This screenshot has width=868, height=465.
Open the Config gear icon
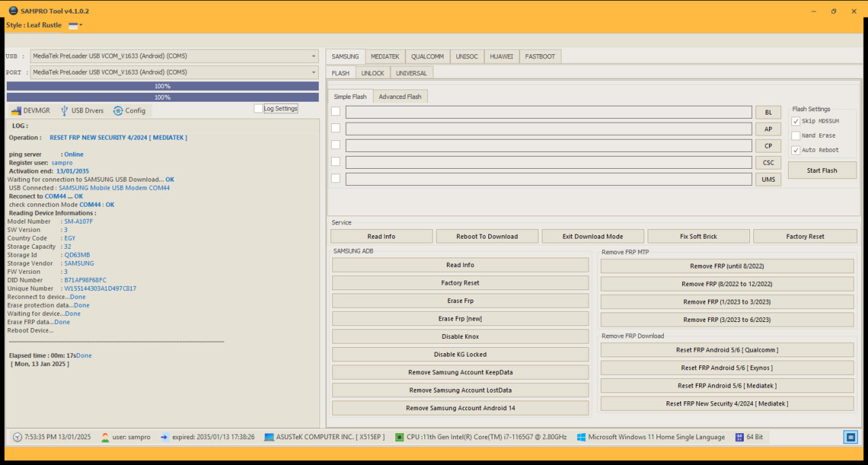click(x=118, y=110)
